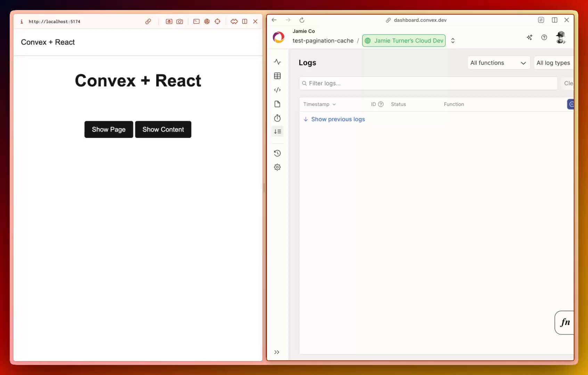The image size is (588, 375).
Task: Click the Clear logs button
Action: pos(567,83)
